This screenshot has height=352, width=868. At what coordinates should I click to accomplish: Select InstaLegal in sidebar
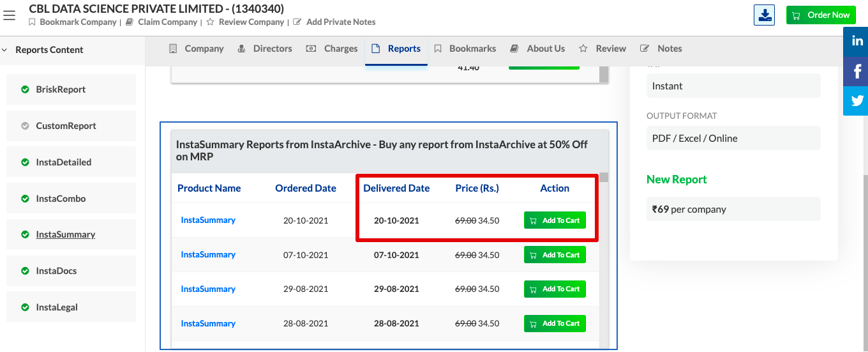tap(71, 307)
